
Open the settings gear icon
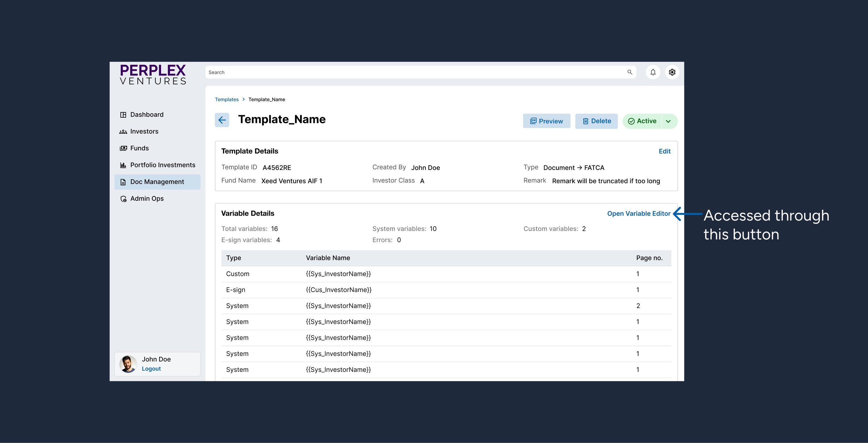(x=672, y=72)
